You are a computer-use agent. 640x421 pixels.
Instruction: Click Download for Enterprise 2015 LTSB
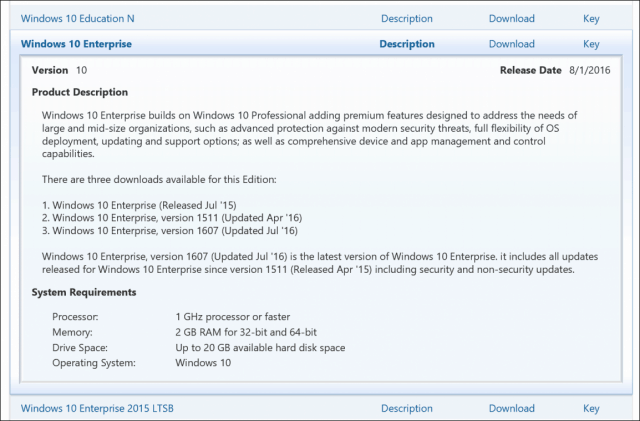pyautogui.click(x=511, y=408)
